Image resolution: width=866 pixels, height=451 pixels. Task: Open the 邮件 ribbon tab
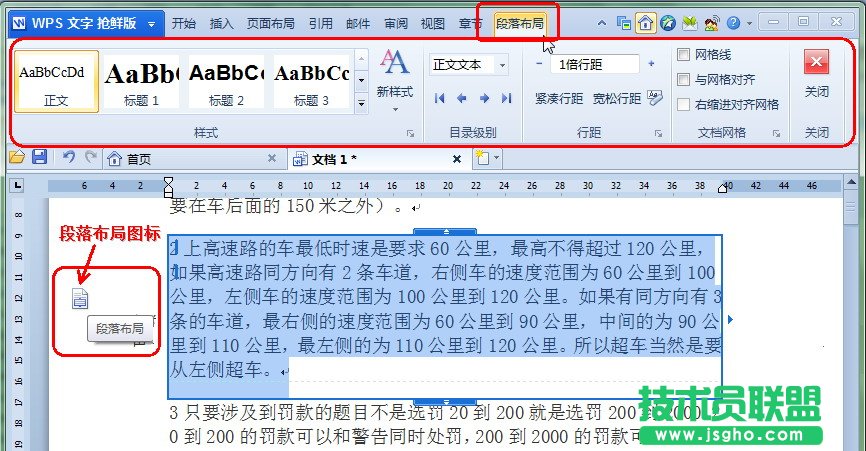click(358, 24)
